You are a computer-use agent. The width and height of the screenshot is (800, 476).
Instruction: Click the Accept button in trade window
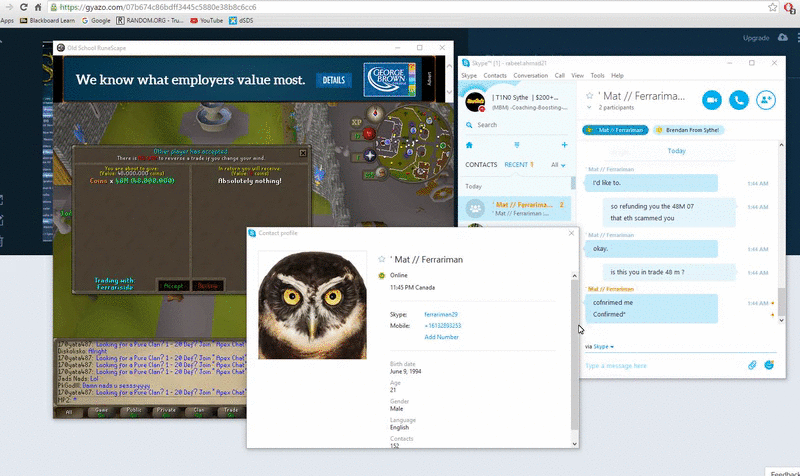click(173, 286)
